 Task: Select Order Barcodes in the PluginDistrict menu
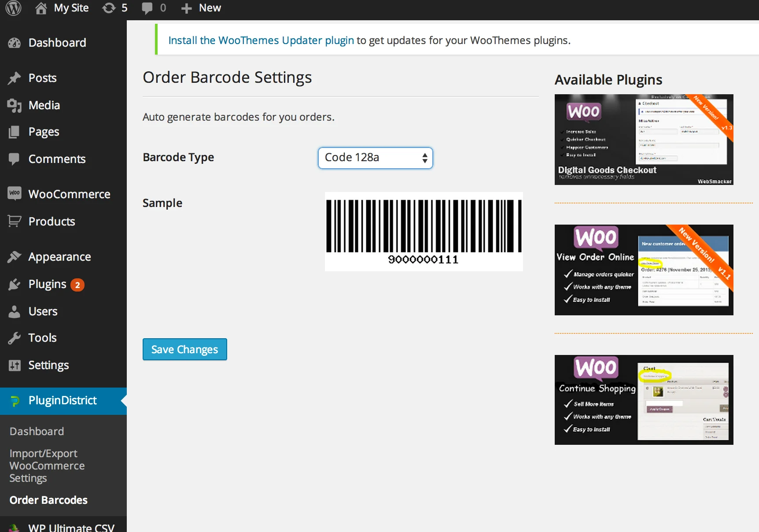(48, 500)
